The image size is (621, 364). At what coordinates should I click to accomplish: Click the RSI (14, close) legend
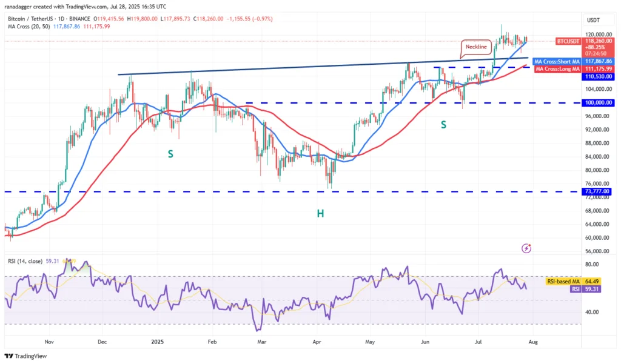(x=25, y=261)
